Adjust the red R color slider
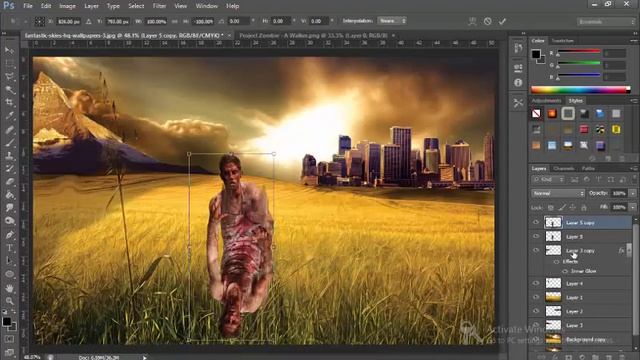 [x=578, y=52]
